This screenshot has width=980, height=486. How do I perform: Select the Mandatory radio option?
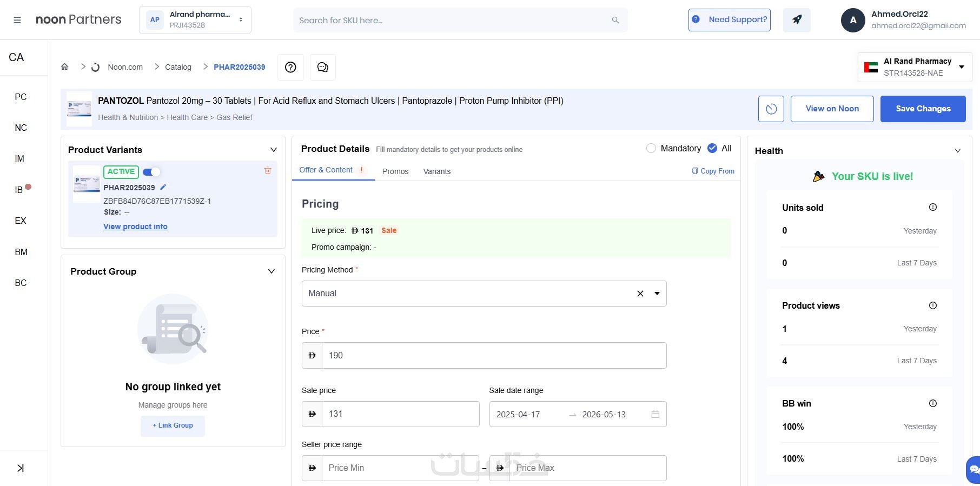(651, 148)
